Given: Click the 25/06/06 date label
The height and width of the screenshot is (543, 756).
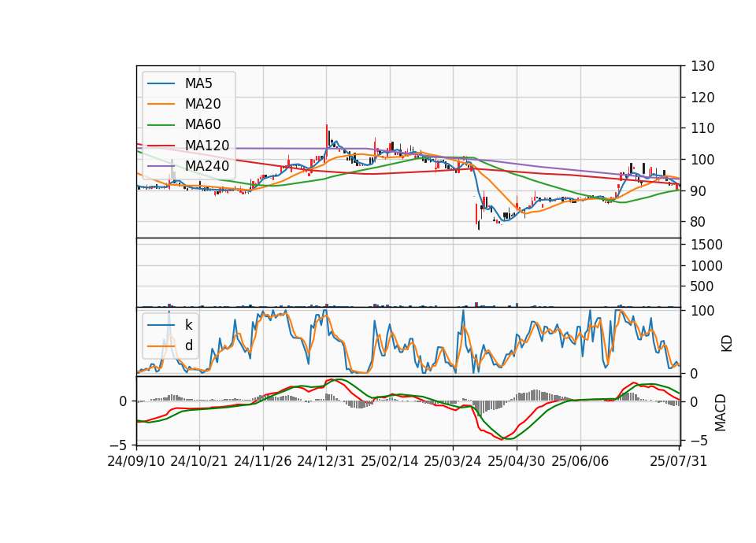Looking at the screenshot, I should (580, 461).
